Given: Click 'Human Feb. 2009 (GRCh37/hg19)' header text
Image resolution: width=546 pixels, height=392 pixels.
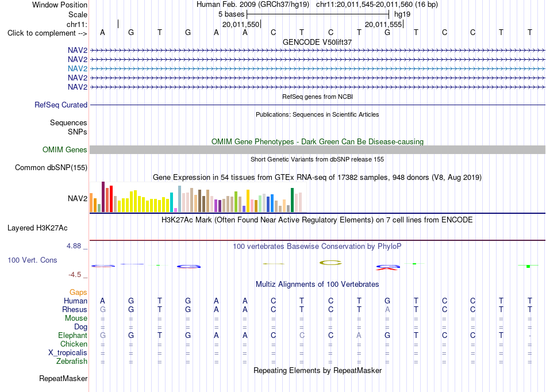Looking at the screenshot, I should pos(253,5).
